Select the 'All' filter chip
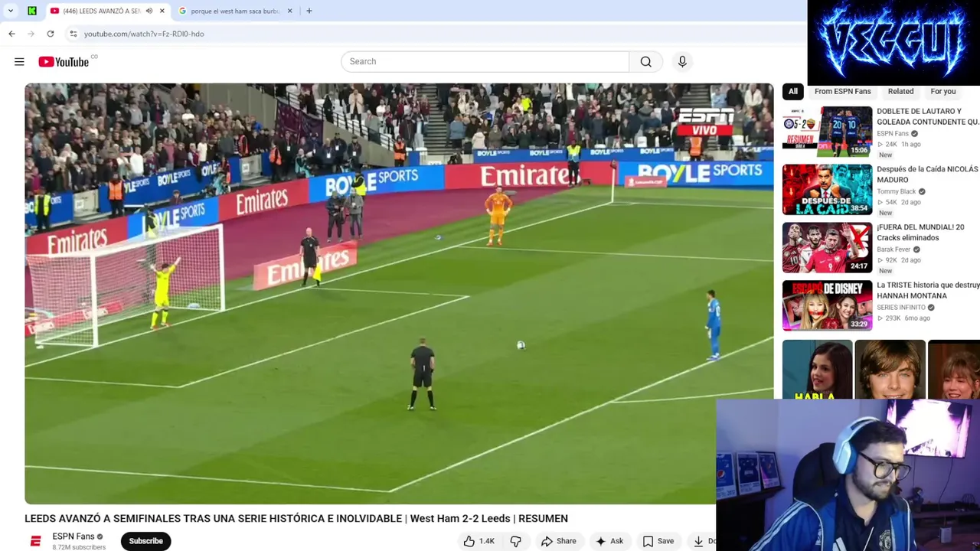 [x=793, y=91]
